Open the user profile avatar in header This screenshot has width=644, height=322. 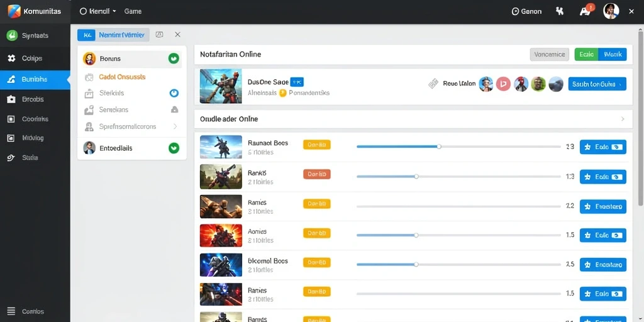pos(611,11)
